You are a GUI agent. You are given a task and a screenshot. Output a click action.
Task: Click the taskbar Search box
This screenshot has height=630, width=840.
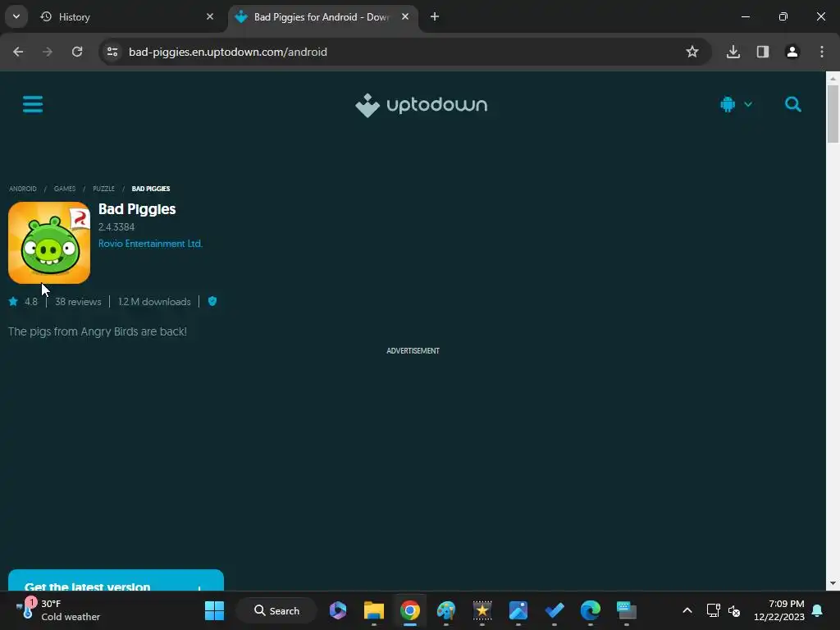tap(277, 610)
